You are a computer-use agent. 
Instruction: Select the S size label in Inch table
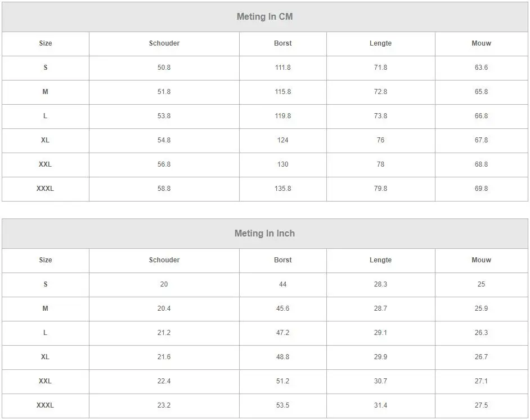click(46, 284)
